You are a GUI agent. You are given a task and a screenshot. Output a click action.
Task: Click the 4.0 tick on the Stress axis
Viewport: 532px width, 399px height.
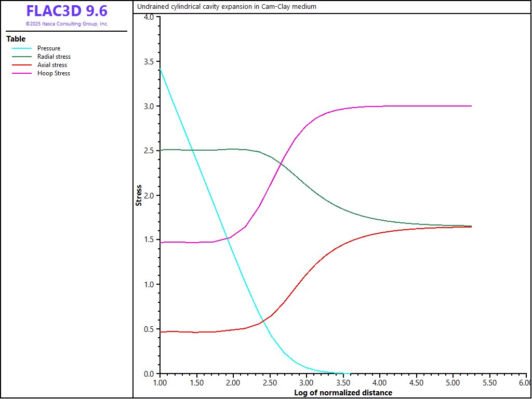coord(149,17)
